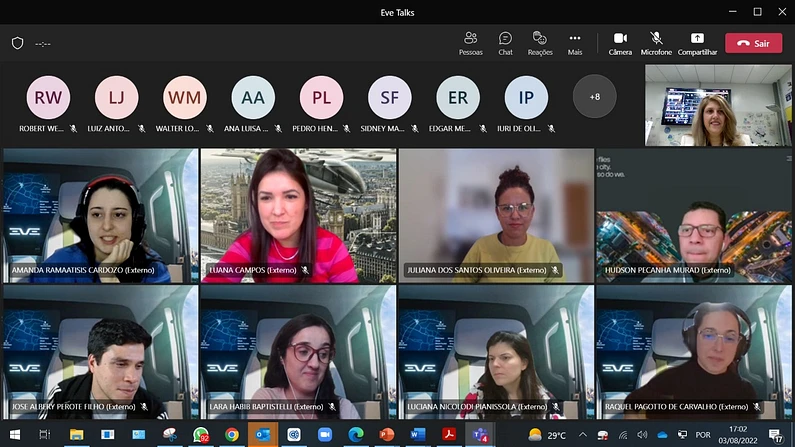Screen dimensions: 795x447
Task: Open the Mais options menu
Action: click(575, 42)
